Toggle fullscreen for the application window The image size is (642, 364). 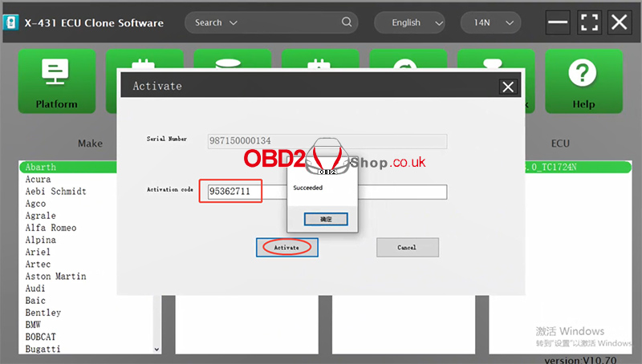coord(589,22)
